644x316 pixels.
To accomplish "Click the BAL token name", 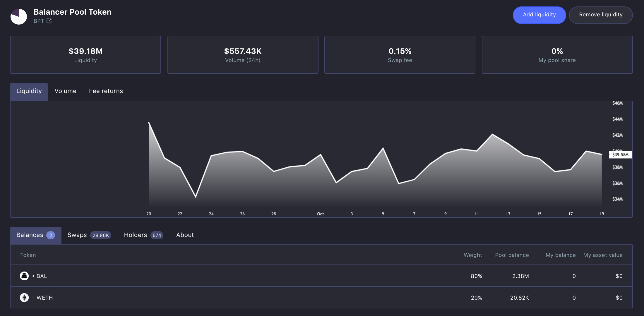I will [x=42, y=276].
